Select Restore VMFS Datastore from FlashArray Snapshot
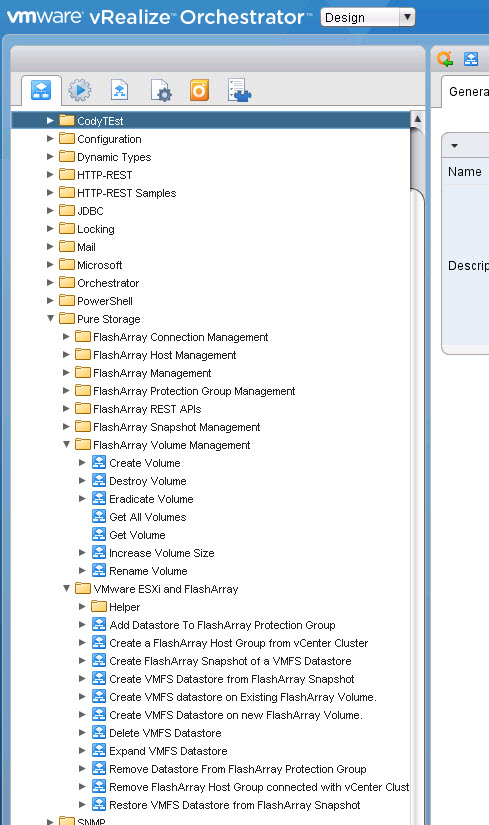489x825 pixels. tap(227, 804)
